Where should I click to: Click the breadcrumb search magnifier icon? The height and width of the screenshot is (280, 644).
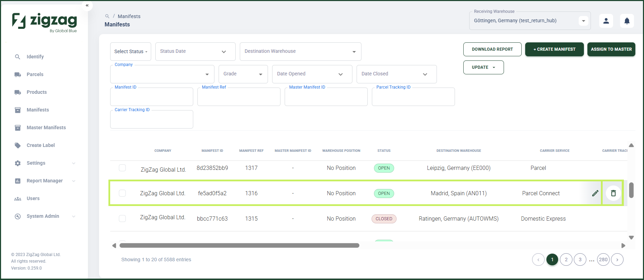(107, 16)
